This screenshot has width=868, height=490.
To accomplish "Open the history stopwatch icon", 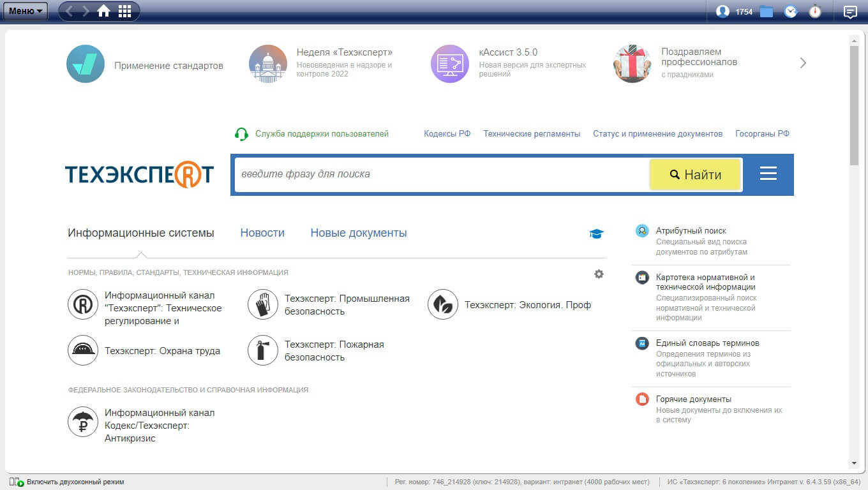I will click(x=815, y=11).
